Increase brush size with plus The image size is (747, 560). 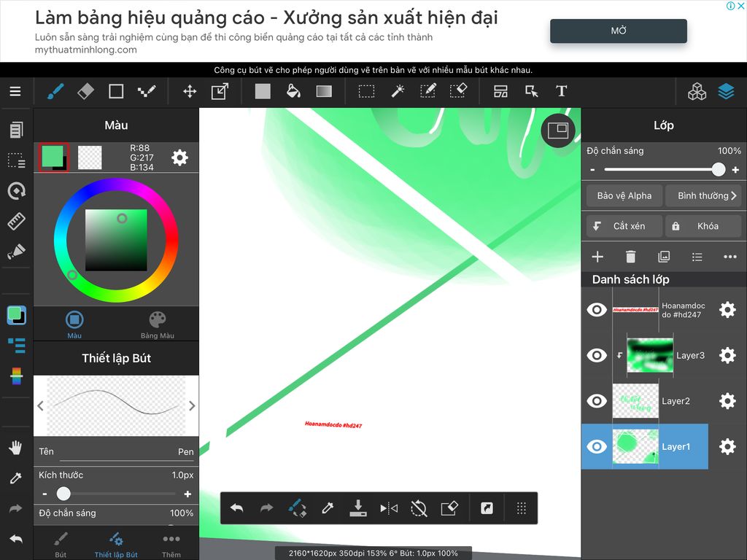(187, 494)
